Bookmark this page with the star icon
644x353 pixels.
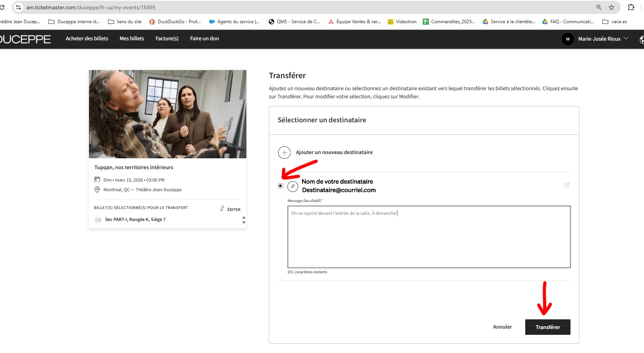612,7
